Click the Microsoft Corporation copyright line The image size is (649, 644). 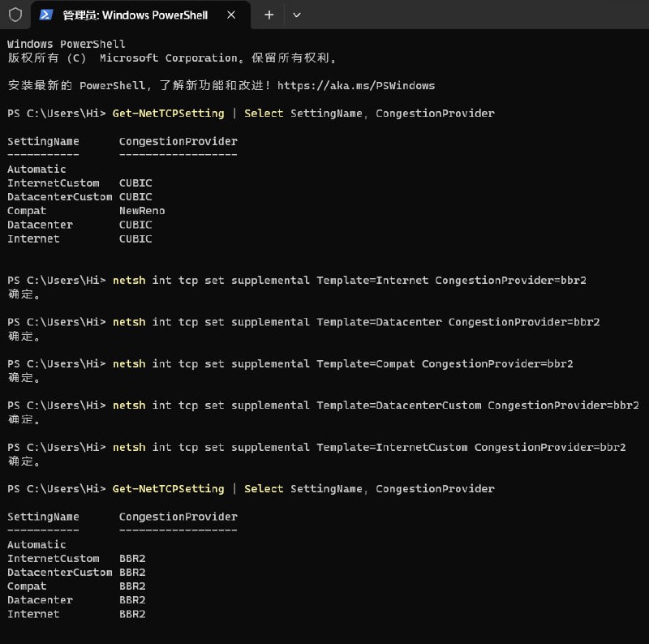click(x=172, y=58)
